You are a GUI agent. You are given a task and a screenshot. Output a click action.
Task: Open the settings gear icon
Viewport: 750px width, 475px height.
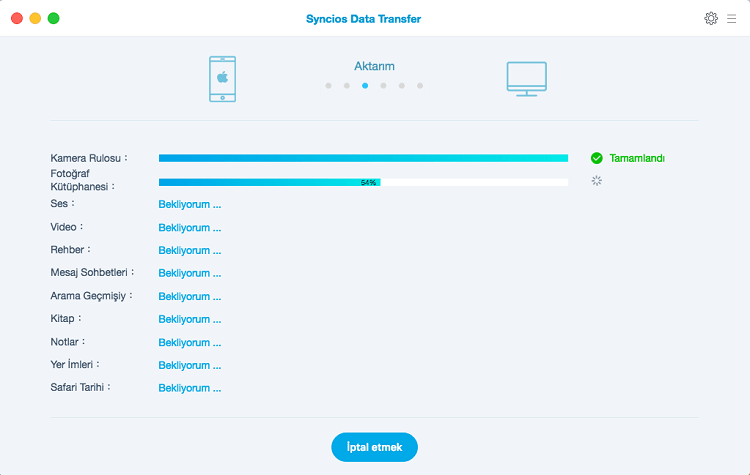click(x=711, y=18)
